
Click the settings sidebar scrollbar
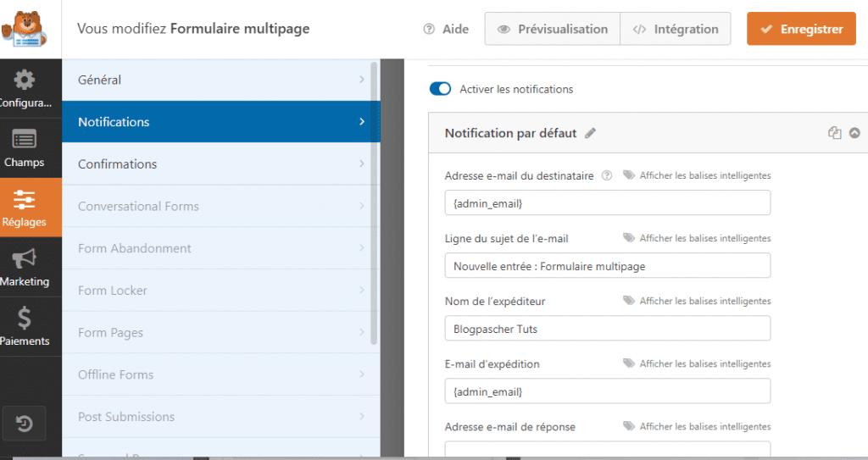[374, 203]
